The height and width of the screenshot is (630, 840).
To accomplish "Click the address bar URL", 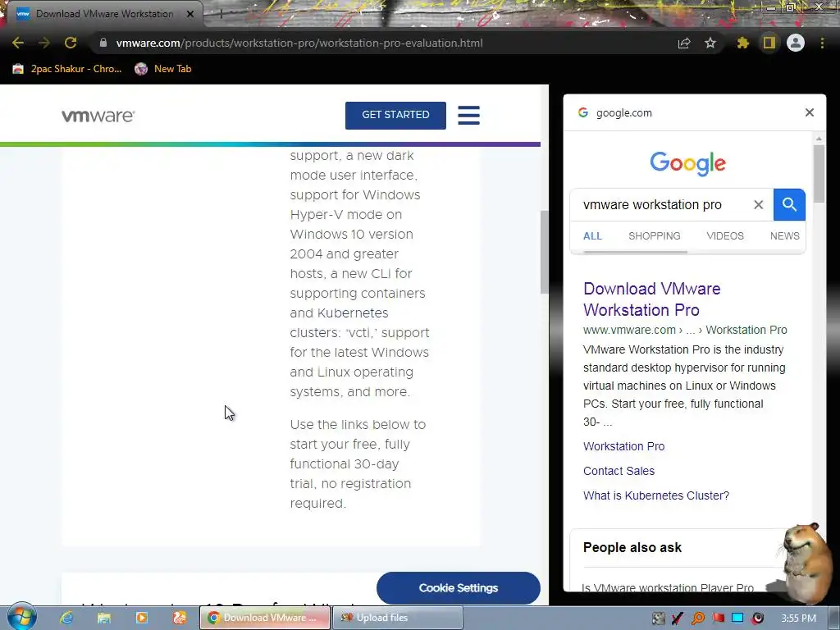I will 299,43.
